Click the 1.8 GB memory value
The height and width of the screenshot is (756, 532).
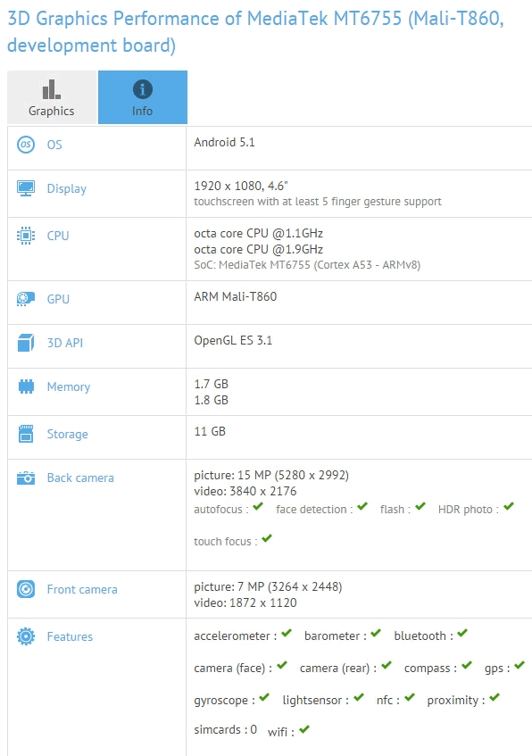pos(212,400)
